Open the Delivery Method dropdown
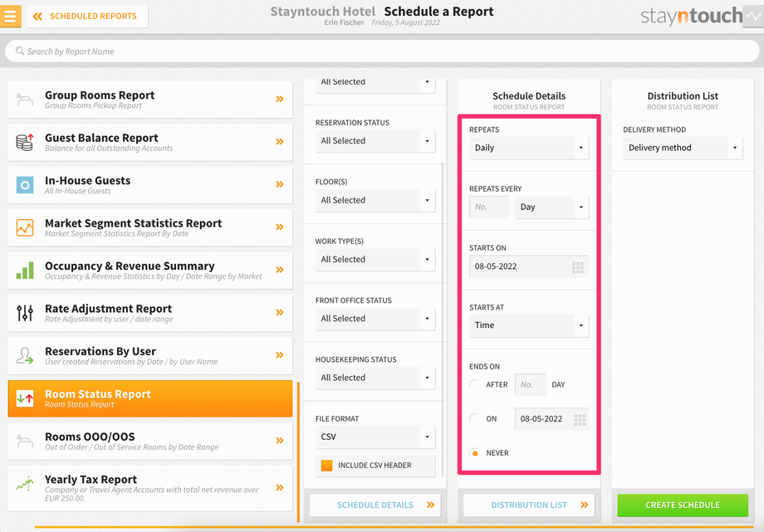 tap(683, 148)
